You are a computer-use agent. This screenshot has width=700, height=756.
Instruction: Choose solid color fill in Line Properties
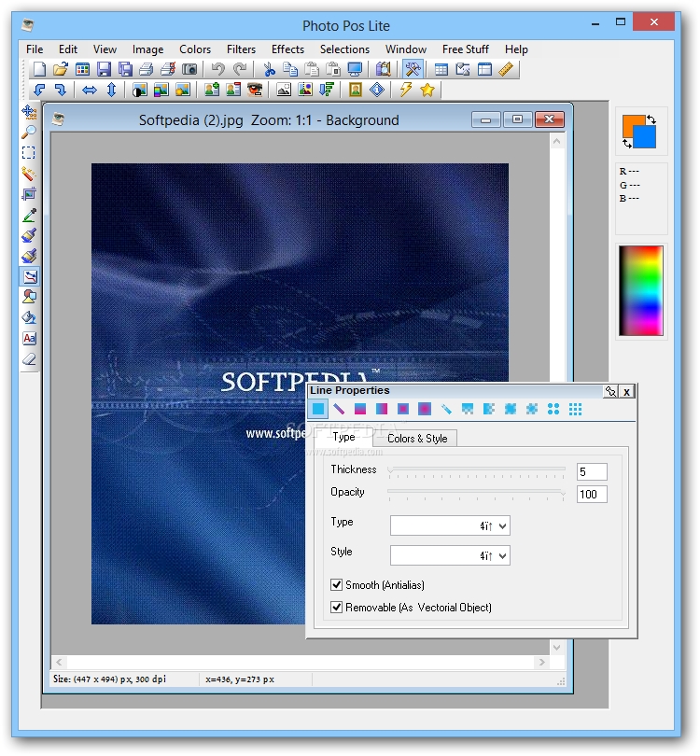coord(317,410)
